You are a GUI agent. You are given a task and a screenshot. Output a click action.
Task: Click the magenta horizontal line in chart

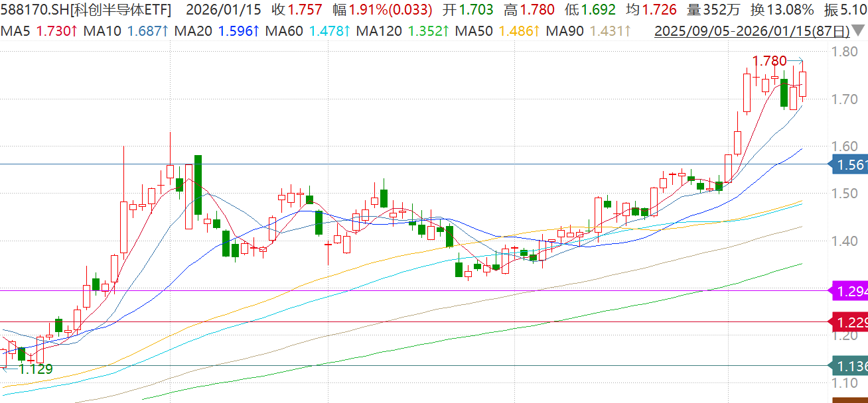(398, 290)
